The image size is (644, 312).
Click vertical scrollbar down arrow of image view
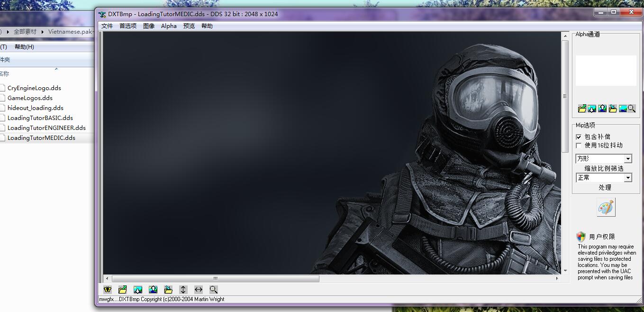tap(565, 270)
